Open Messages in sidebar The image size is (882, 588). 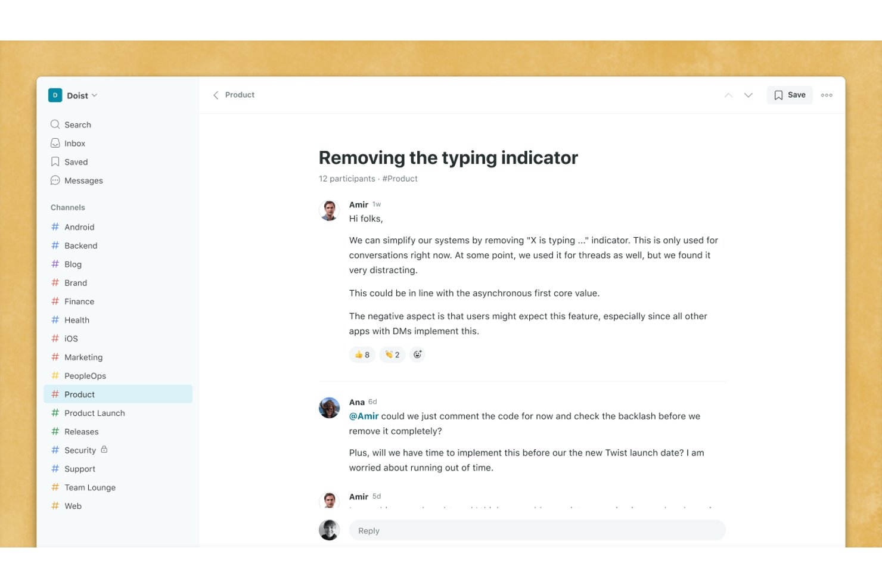[118, 181]
